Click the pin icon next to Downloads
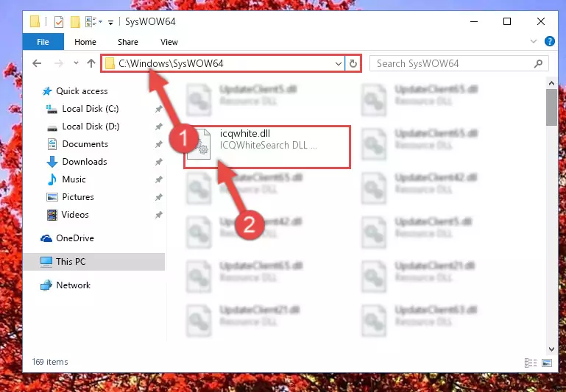This screenshot has height=392, width=566. point(158,162)
